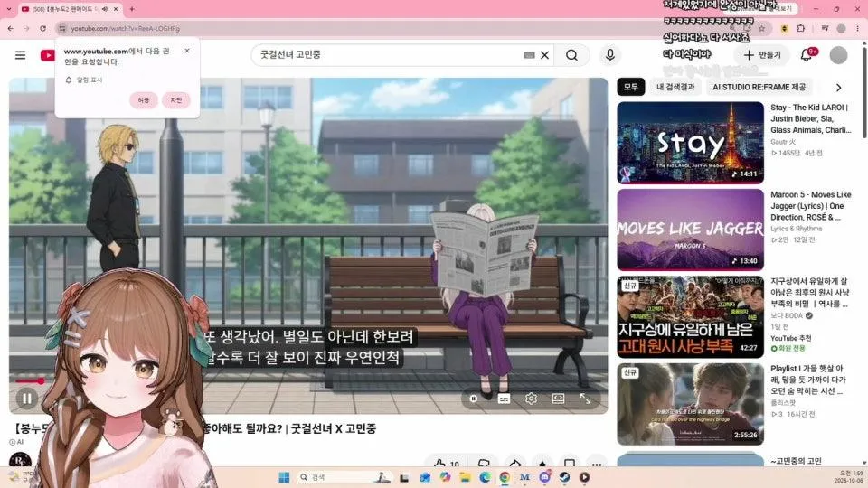Clear the search box with X
This screenshot has height=488, width=868.
click(x=544, y=55)
